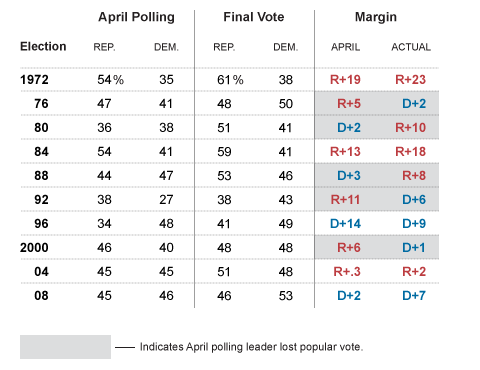Click the 1972 election row label
This screenshot has height=370, width=480.
coord(34,80)
